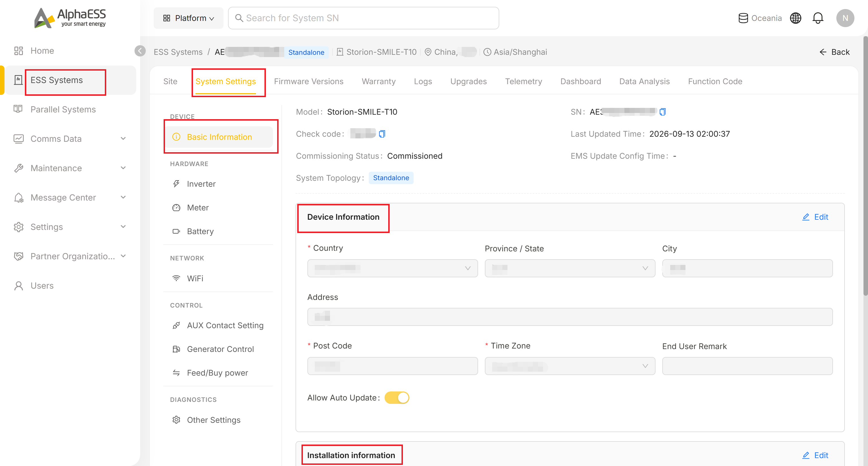Screen dimensions: 868x466
Task: Open the Platform dropdown
Action: pyautogui.click(x=188, y=18)
